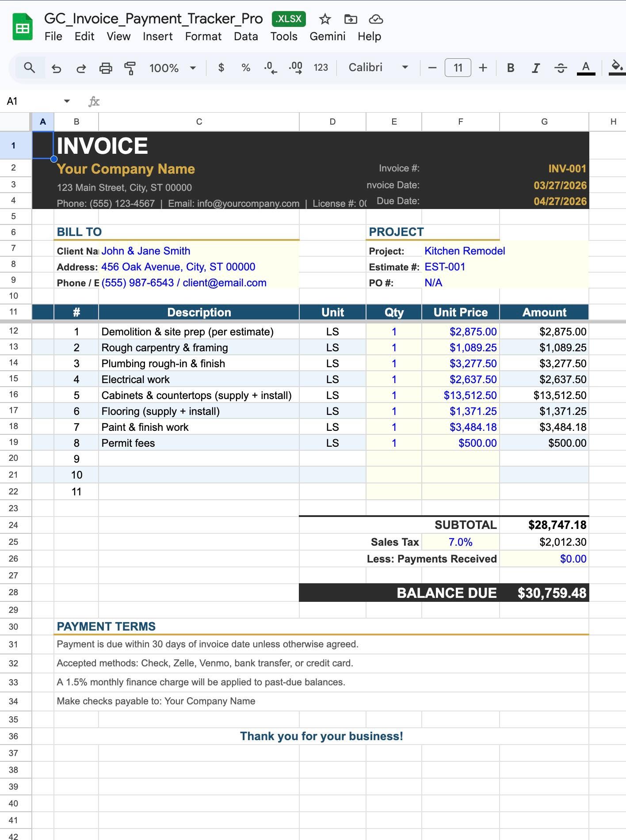
Task: Click the GC_Invoice_Payment_Tracker_Pro title
Action: (x=153, y=19)
